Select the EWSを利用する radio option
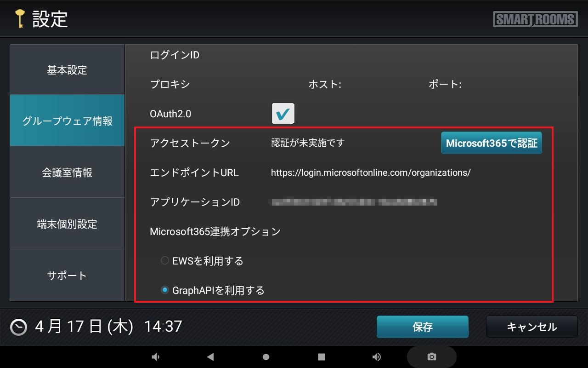The image size is (588, 368). pyautogui.click(x=165, y=261)
